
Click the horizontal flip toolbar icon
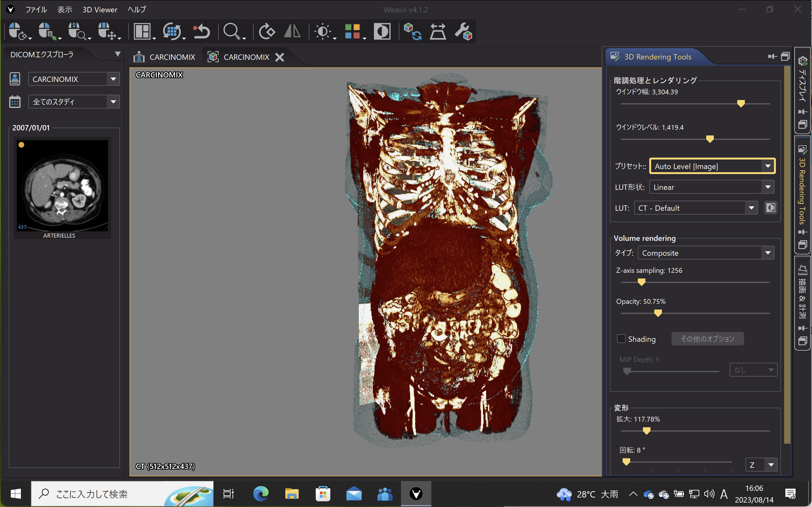point(292,32)
